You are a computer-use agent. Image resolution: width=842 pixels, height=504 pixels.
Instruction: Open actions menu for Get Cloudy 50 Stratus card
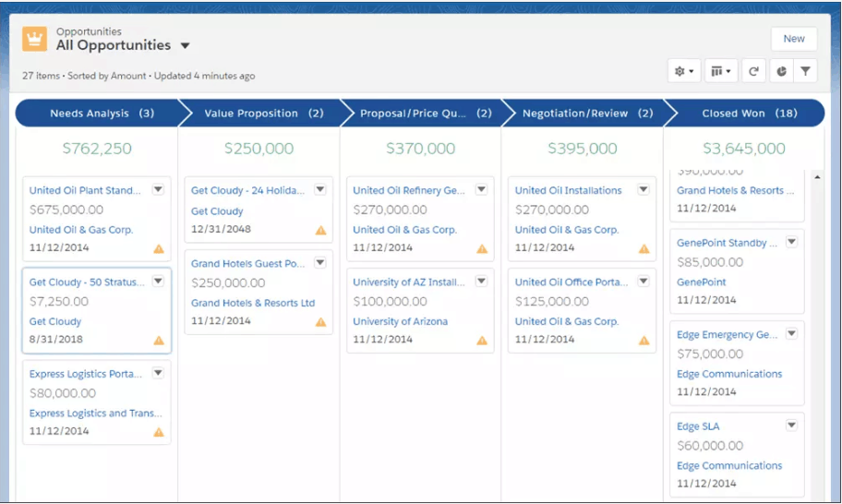tap(158, 282)
